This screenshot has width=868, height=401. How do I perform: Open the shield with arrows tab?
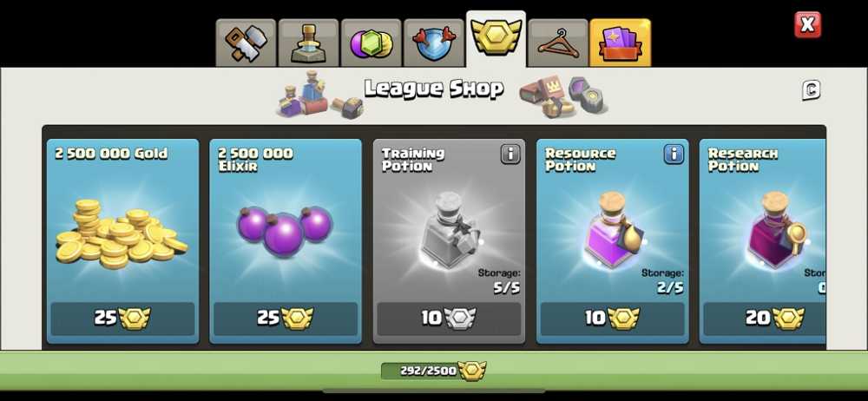pos(433,43)
